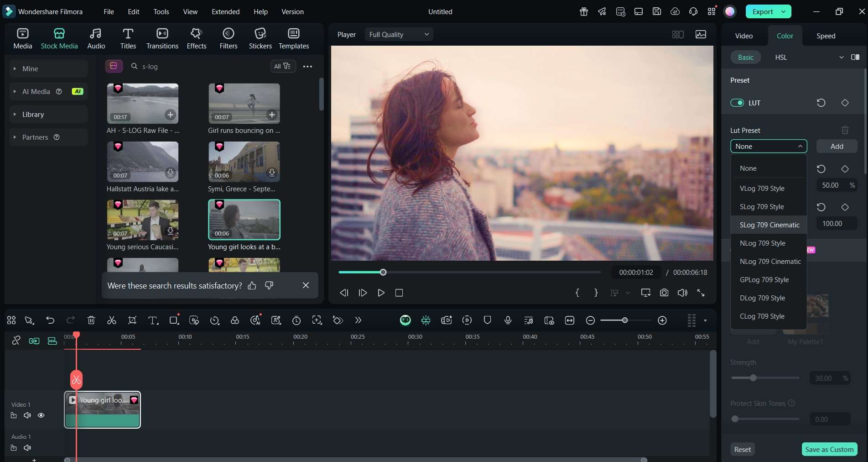Click the Export button
This screenshot has width=868, height=462.
[x=763, y=11]
